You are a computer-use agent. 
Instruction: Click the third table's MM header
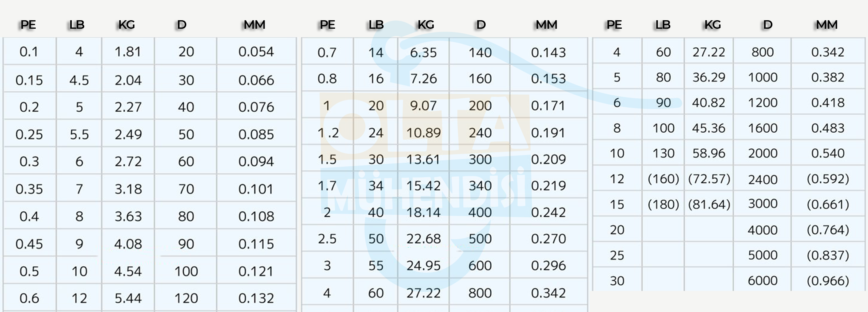pyautogui.click(x=827, y=25)
